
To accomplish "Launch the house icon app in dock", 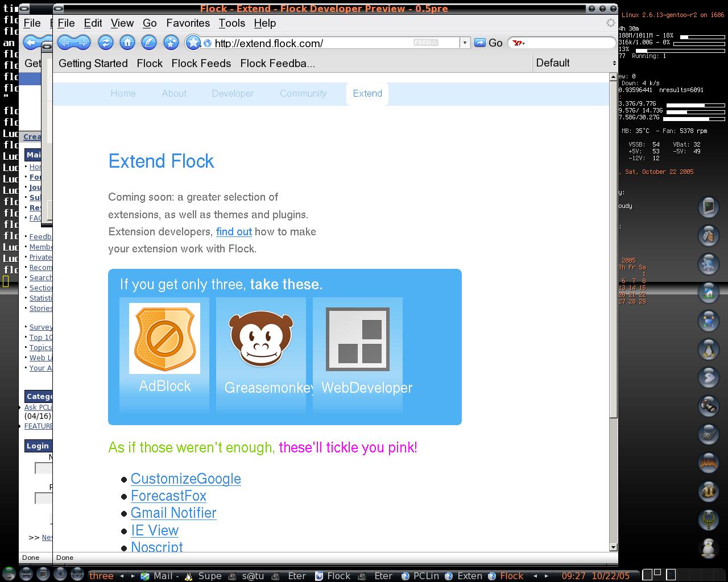I will 708,292.
